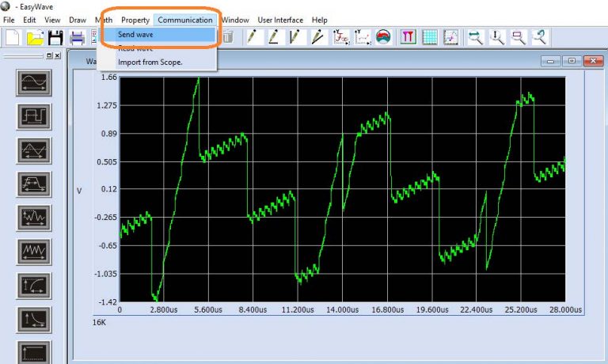The image size is (608, 364).
Task: Open the User Interface menu
Action: 280,20
